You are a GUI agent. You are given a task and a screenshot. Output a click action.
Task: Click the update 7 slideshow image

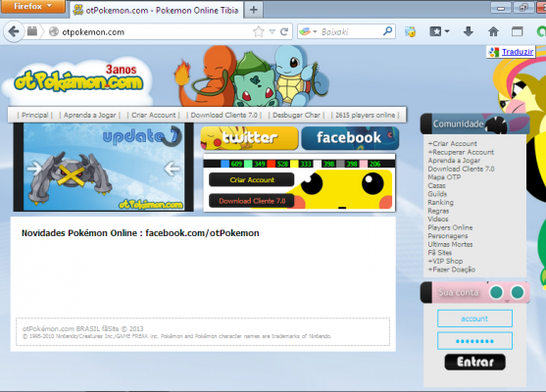tap(104, 168)
